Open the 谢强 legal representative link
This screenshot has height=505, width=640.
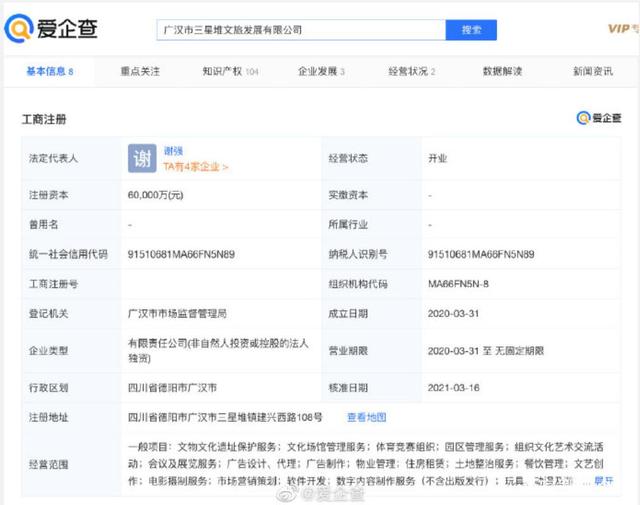pos(173,151)
